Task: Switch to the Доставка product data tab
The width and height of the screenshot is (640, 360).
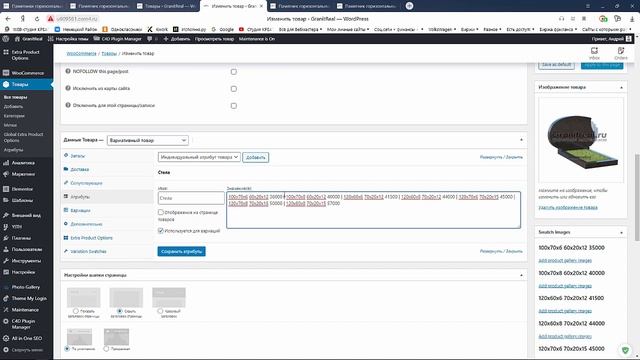Action: [80, 169]
